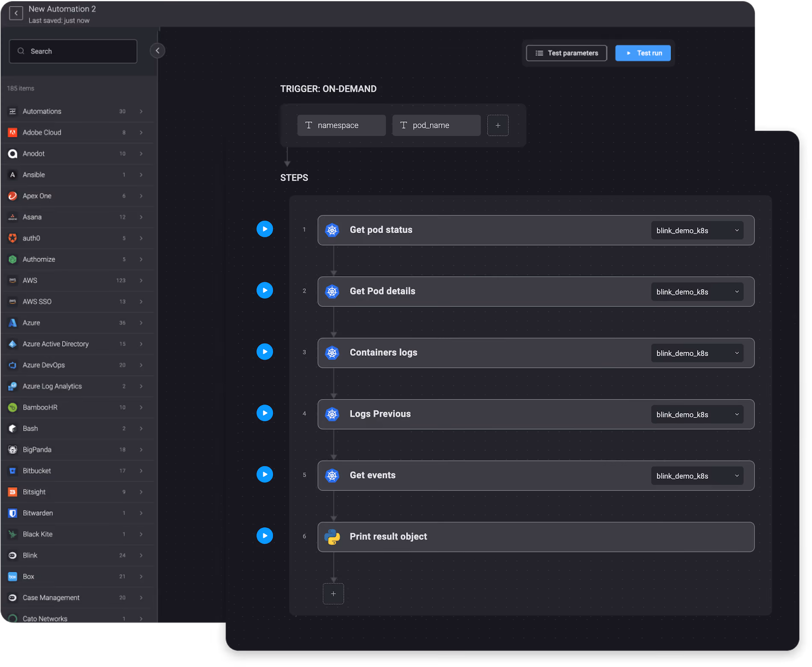Expand the AWS category chevron
This screenshot has width=812, height=667.
click(x=141, y=280)
